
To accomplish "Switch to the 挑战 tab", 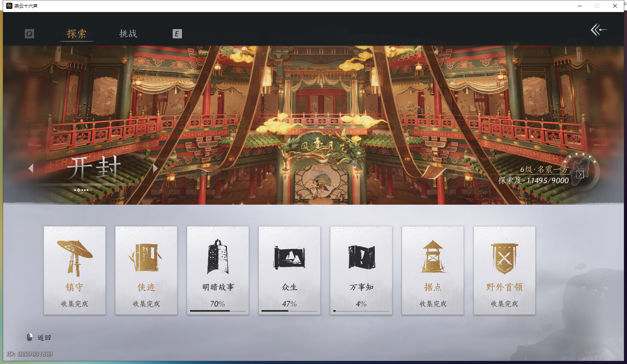I will point(128,34).
